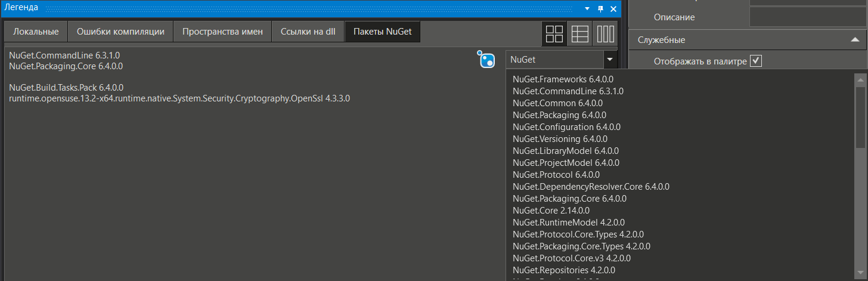Switch to the columns view icon
This screenshot has height=281, width=868.
pyautogui.click(x=606, y=34)
